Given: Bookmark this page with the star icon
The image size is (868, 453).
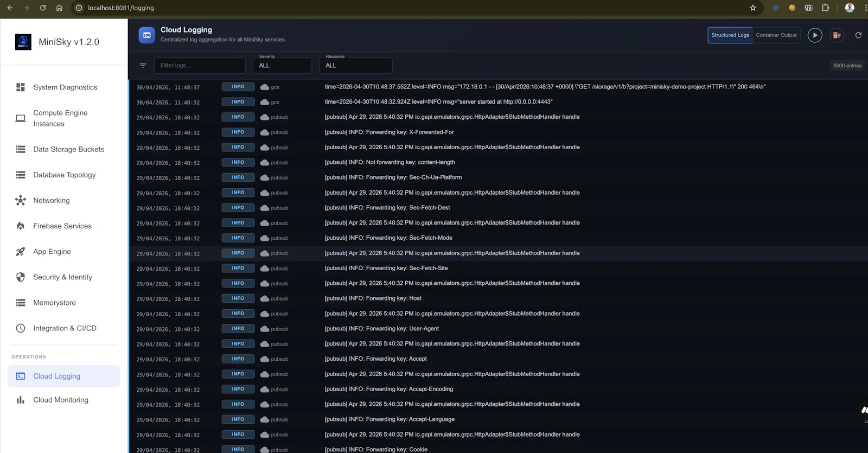Looking at the screenshot, I should click(x=753, y=8).
